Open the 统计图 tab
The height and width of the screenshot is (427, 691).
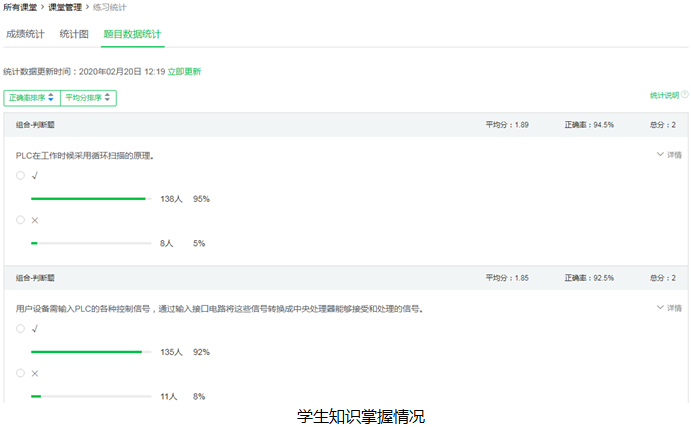(74, 34)
